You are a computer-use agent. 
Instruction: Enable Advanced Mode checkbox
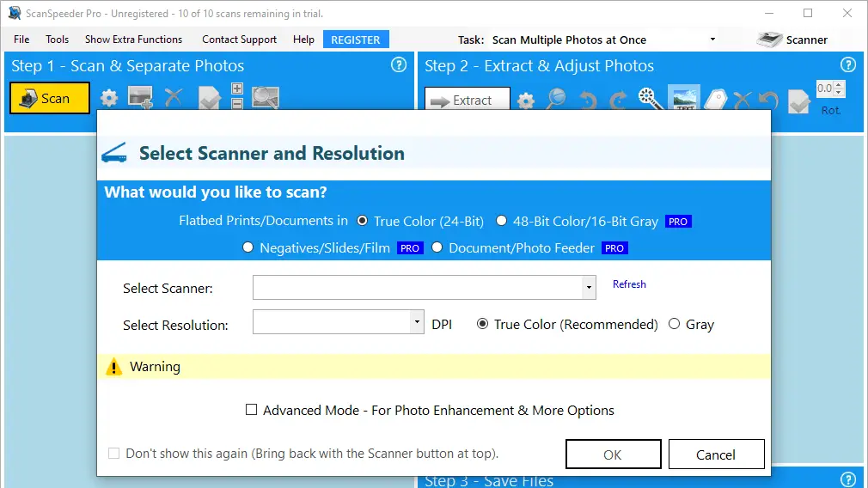point(251,410)
